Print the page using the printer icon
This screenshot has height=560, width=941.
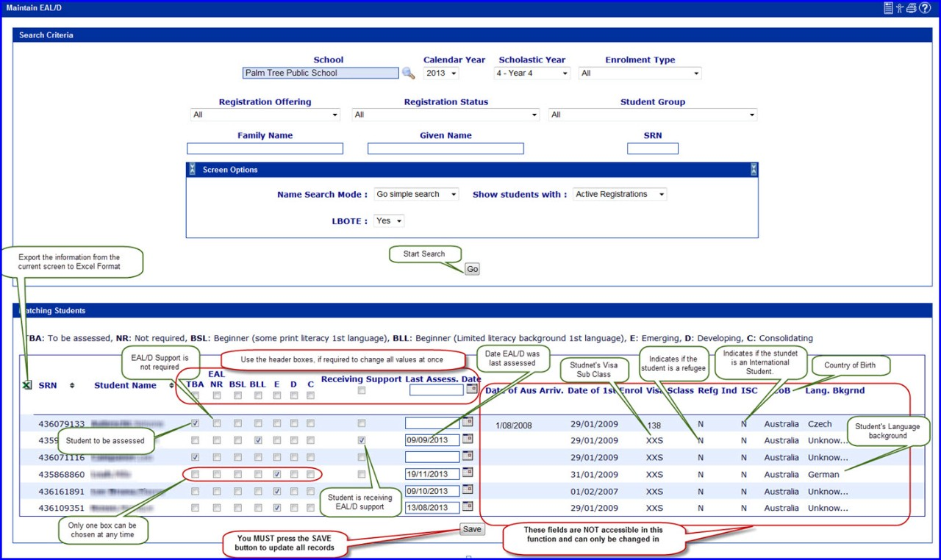911,8
